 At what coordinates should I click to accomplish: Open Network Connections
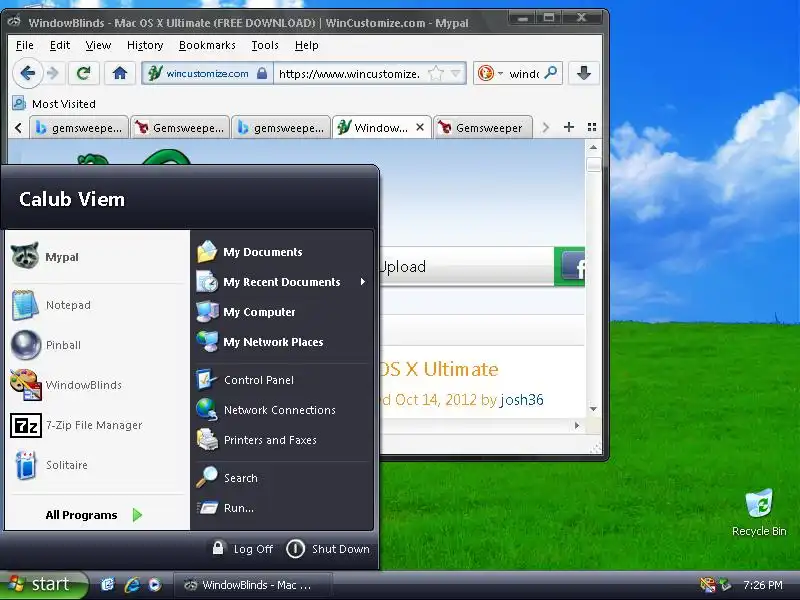[x=283, y=410]
